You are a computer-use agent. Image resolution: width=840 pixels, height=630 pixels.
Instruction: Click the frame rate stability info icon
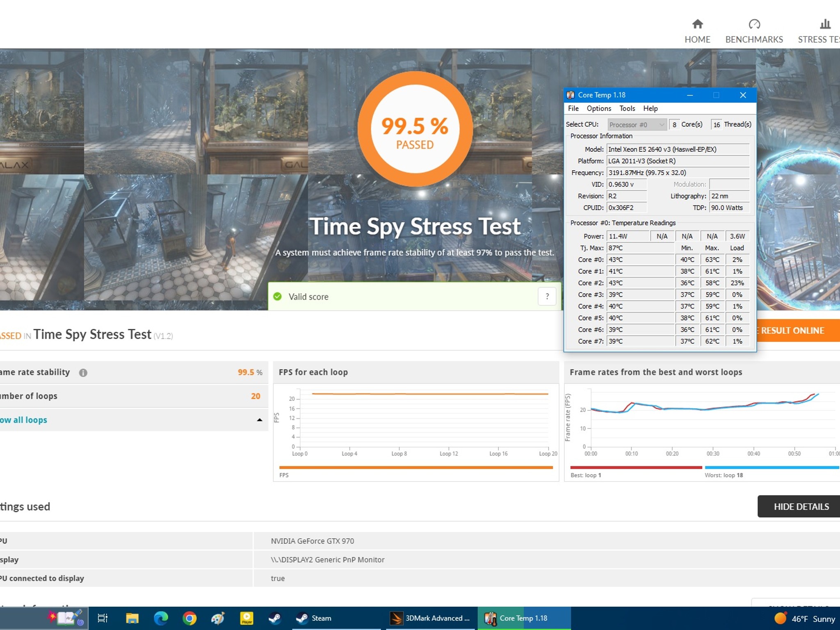83,372
